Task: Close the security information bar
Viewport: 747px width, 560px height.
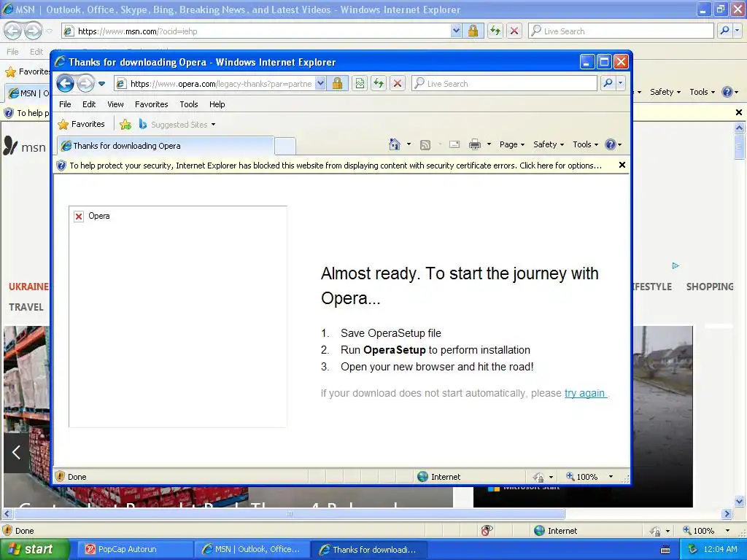Action: click(622, 165)
